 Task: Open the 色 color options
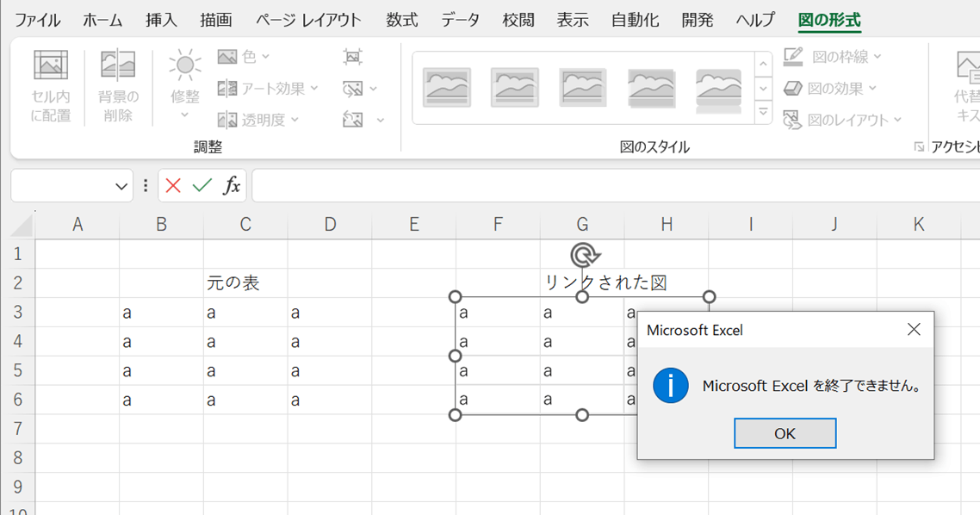[243, 57]
